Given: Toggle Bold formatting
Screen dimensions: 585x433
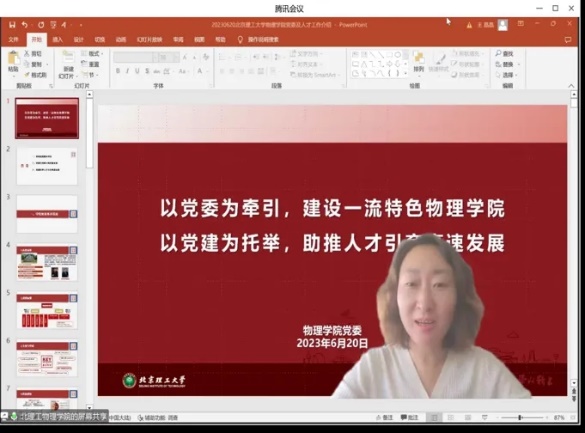Looking at the screenshot, I should point(118,71).
